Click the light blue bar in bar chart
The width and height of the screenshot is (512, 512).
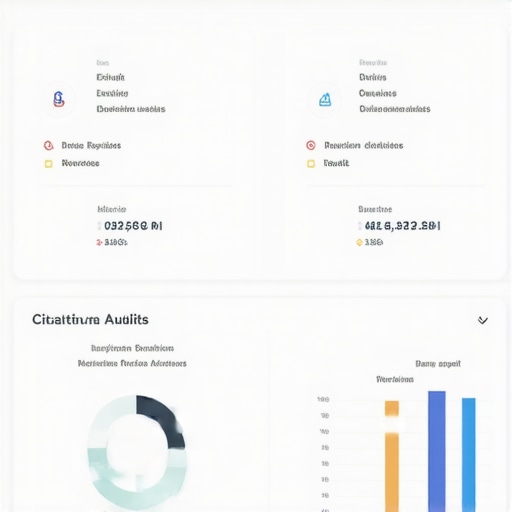click(469, 455)
